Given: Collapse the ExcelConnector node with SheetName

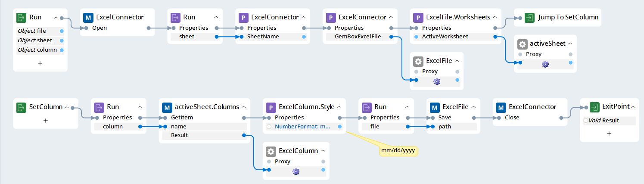Looking at the screenshot, I should click(x=304, y=18).
